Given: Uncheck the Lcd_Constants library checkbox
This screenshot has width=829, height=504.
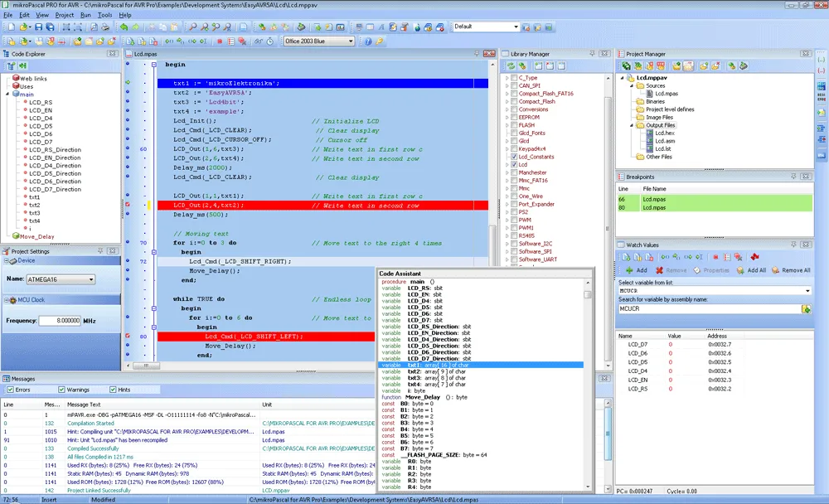Looking at the screenshot, I should [x=514, y=157].
